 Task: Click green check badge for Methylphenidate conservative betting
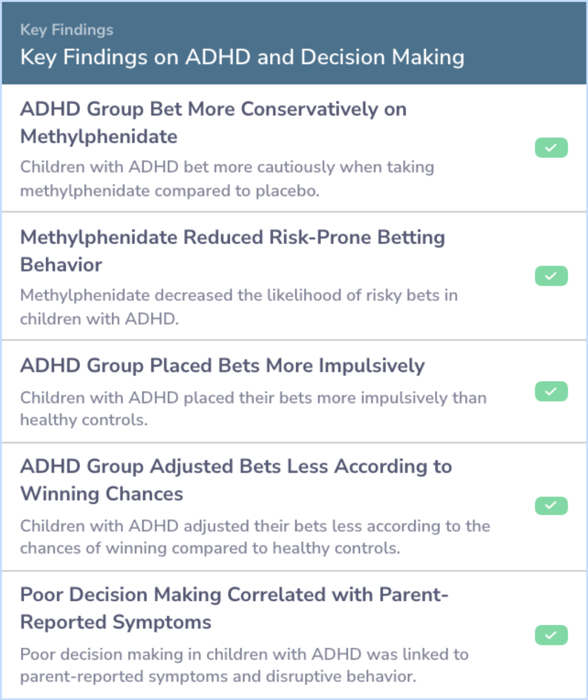551,148
